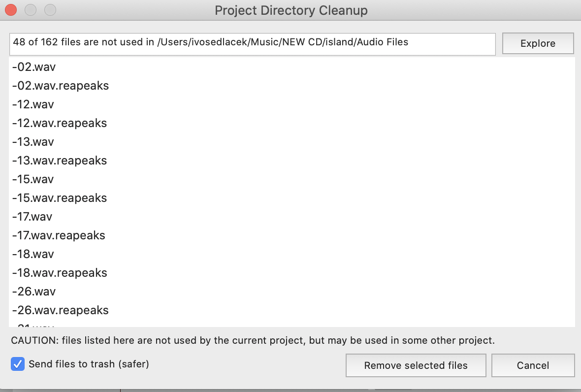Cancel the Project Directory Cleanup dialog
Viewport: 581px width, 392px height.
tap(533, 365)
